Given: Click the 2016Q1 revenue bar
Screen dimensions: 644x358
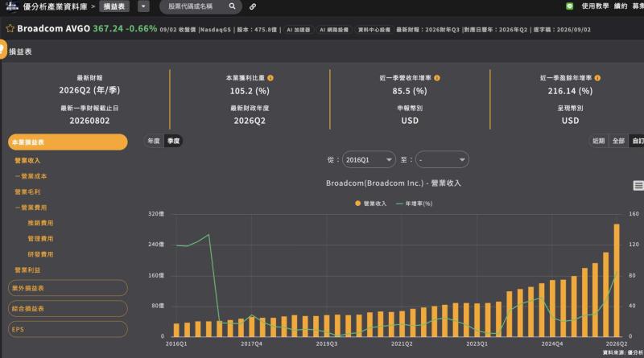Looking at the screenshot, I should tap(176, 330).
